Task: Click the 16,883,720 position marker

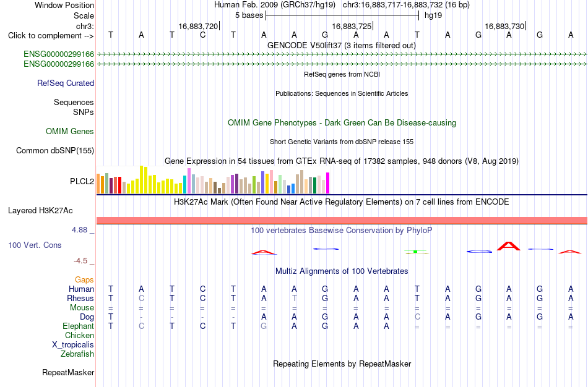Action: click(199, 26)
